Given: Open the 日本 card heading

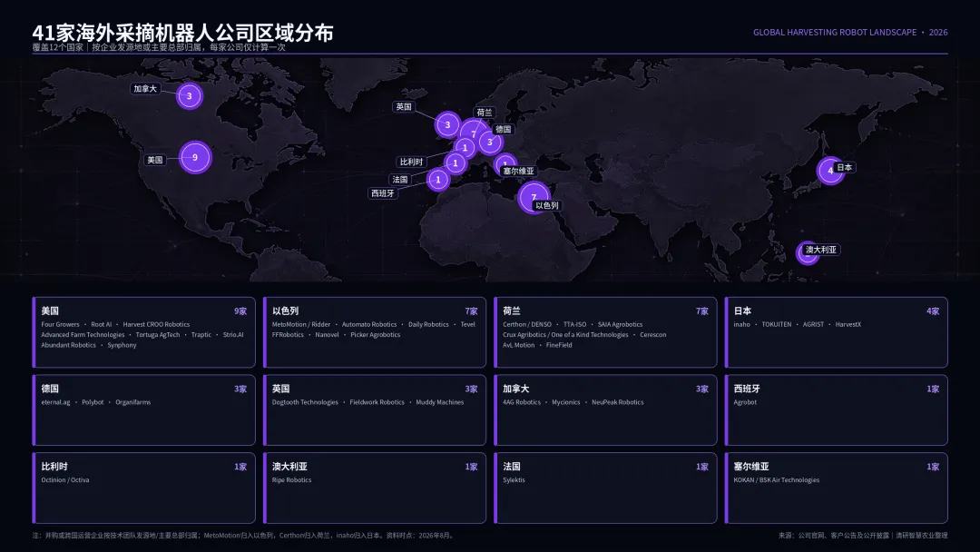Looking at the screenshot, I should point(742,310).
